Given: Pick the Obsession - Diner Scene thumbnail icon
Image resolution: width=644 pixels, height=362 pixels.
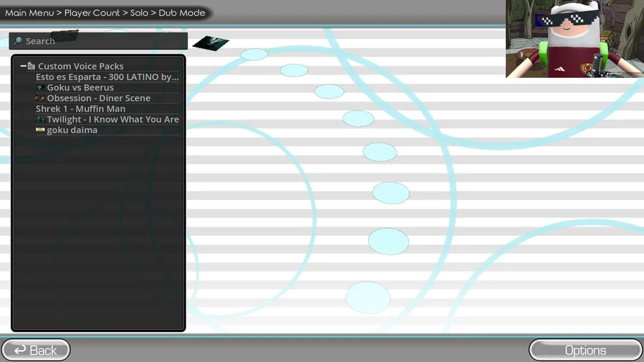Looking at the screenshot, I should coord(40,98).
